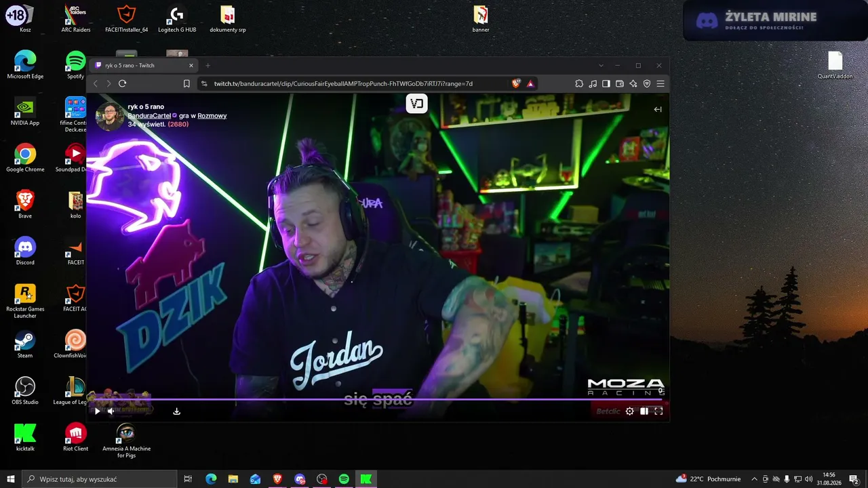Select the Discord desktop shortcut
Viewport: 868px width, 488px height.
[25, 251]
